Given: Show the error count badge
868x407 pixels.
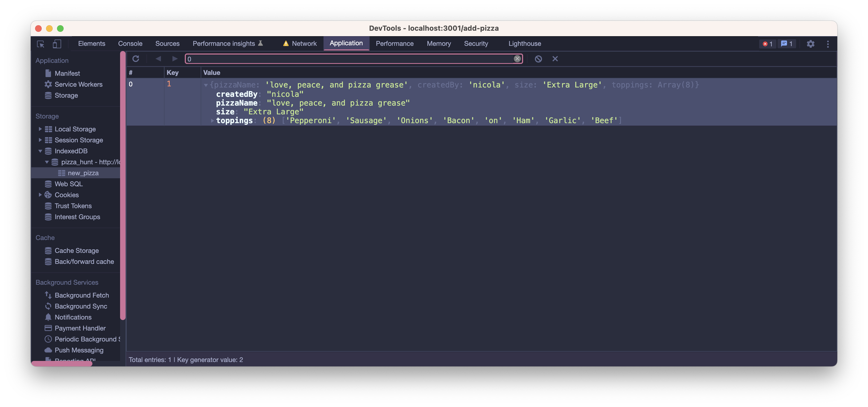Looking at the screenshot, I should (768, 44).
